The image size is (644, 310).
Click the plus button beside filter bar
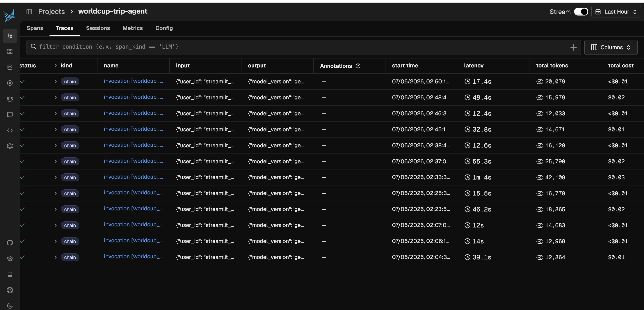[x=573, y=47]
